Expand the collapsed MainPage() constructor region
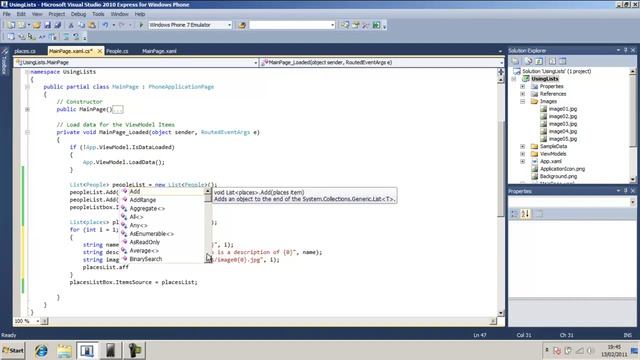 pos(27,109)
